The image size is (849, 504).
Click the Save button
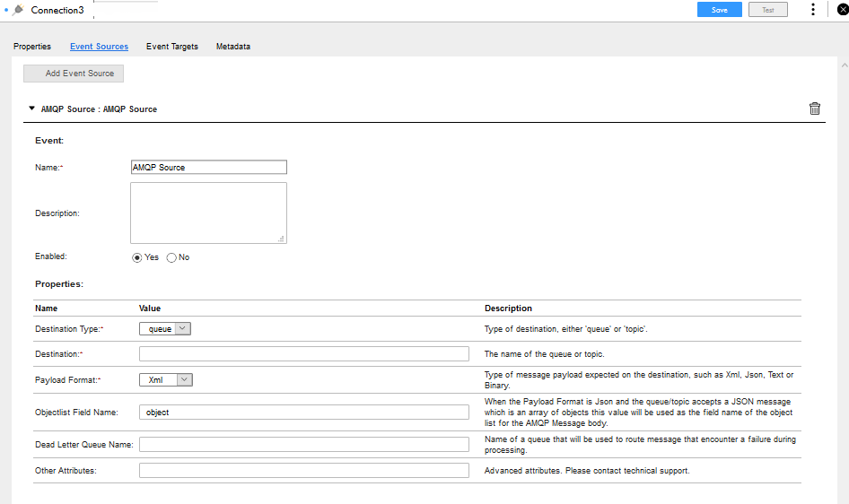(719, 10)
